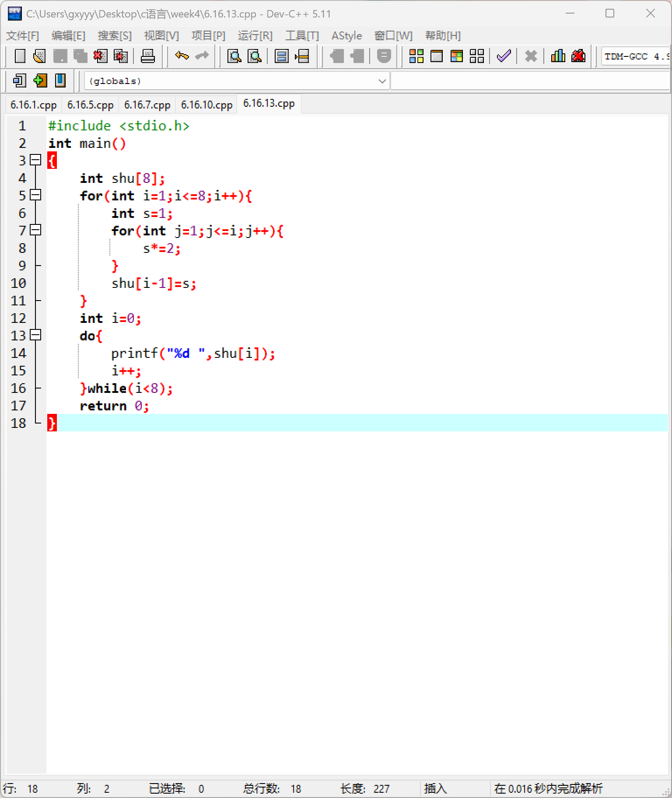Screen dimensions: 672x798
Task: Click the Debug checkmark icon
Action: 504,56
